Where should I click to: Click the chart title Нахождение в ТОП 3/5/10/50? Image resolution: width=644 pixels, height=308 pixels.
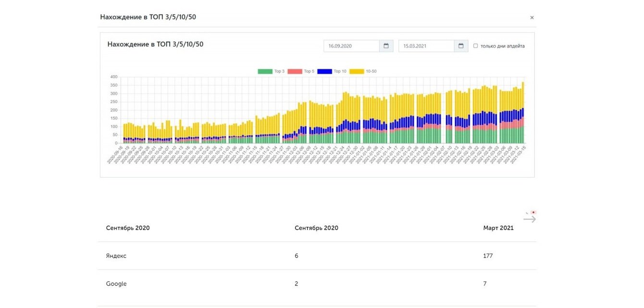[155, 44]
